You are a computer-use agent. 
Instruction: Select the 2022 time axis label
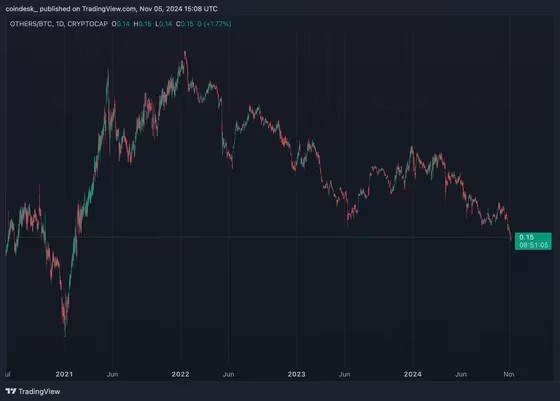tap(180, 374)
